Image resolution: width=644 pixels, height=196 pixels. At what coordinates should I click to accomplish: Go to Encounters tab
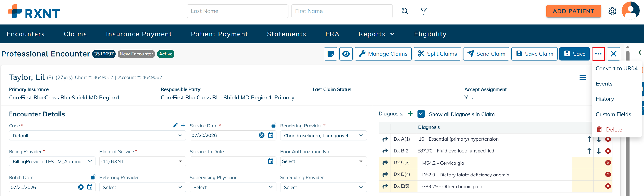click(26, 34)
